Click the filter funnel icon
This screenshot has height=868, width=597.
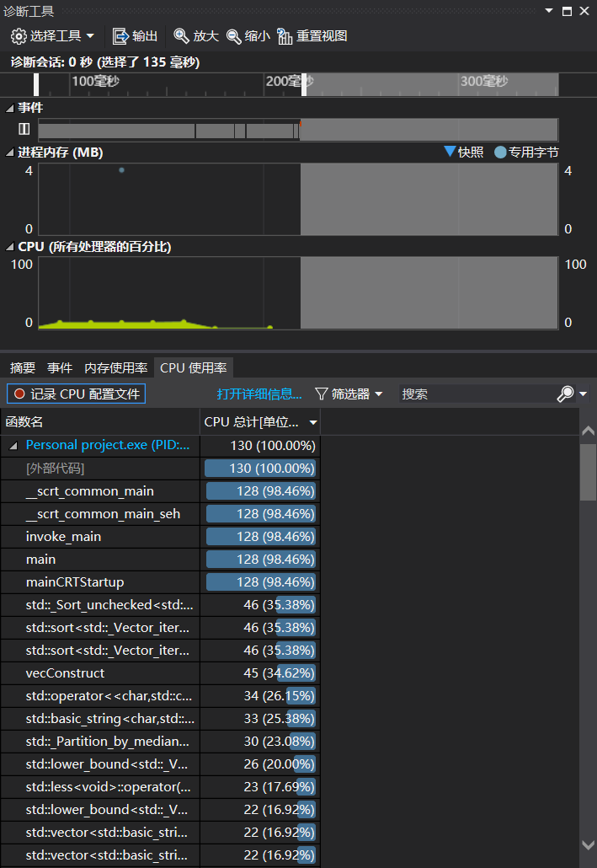coord(322,394)
